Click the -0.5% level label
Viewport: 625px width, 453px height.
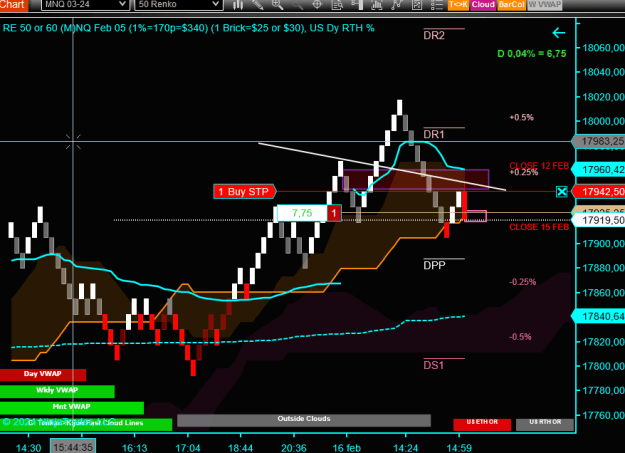tap(520, 337)
